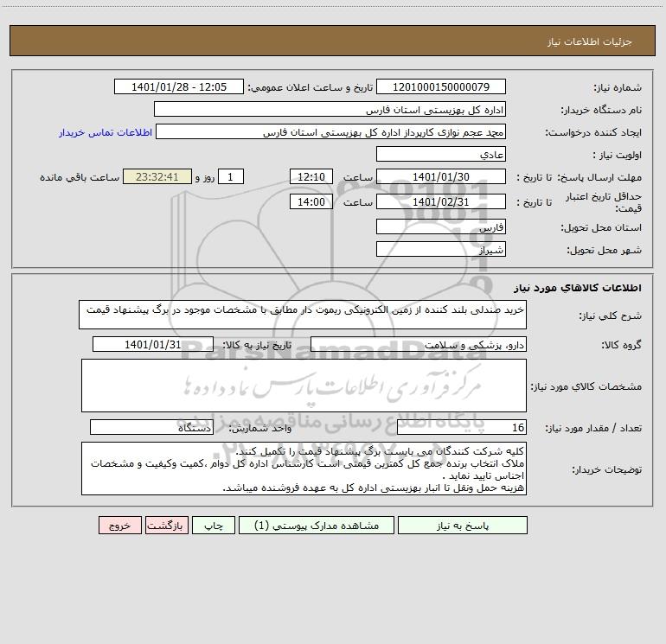Click the label شماره نیاز
This screenshot has height=644, width=666.
point(618,87)
